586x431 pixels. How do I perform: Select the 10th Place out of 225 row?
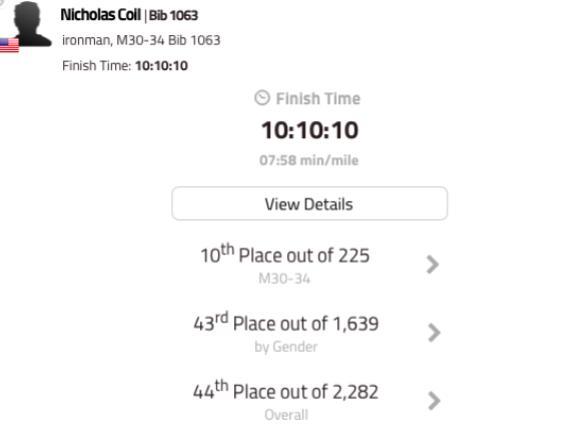[309, 264]
